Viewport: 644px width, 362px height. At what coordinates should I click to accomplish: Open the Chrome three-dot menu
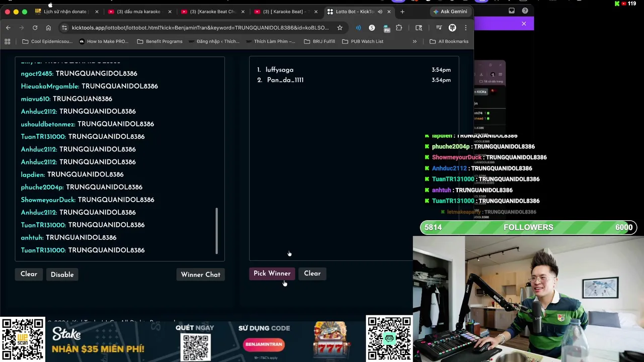[465, 28]
